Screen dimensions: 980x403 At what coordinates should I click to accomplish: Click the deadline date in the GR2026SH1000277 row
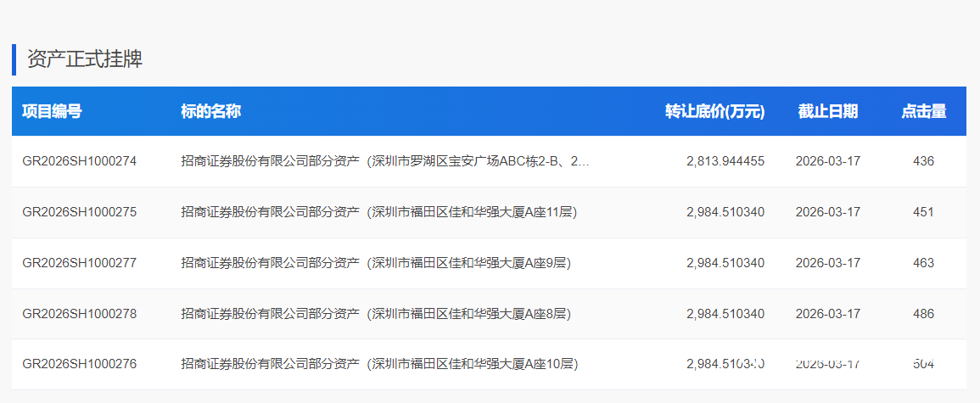click(827, 263)
